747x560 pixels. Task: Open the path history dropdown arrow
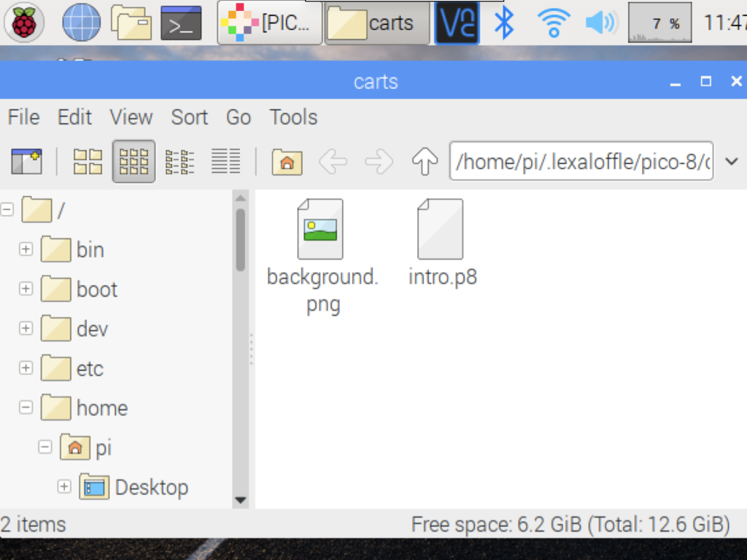[731, 161]
